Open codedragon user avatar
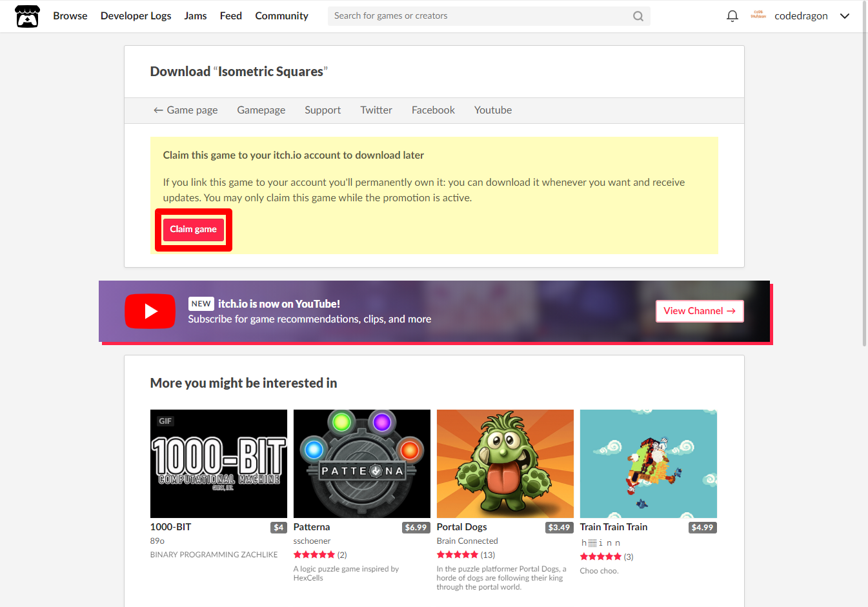This screenshot has height=607, width=868. 758,15
